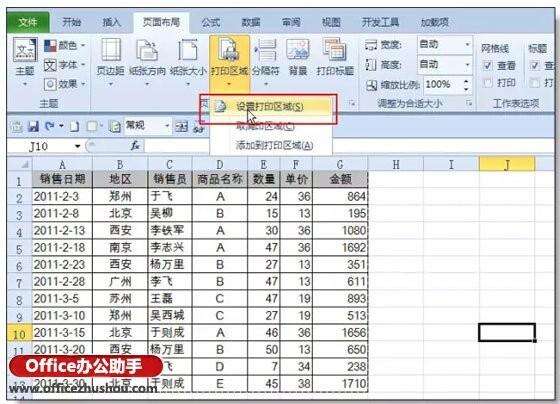Click the print preview icon beside 常规 box
This screenshot has height=404, width=560.
[115, 127]
